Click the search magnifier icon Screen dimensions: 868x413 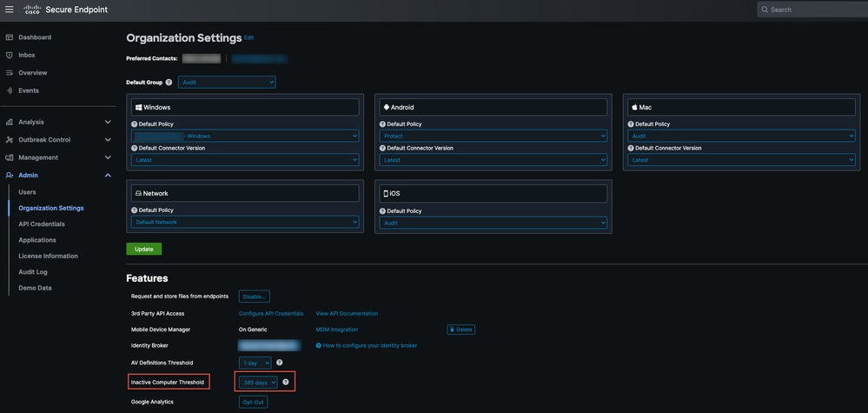click(765, 10)
